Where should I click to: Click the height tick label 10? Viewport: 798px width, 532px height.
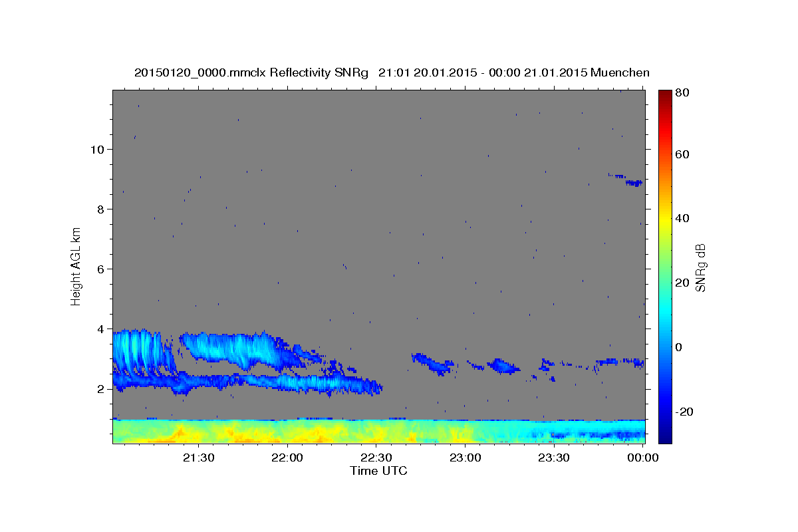[x=98, y=149]
